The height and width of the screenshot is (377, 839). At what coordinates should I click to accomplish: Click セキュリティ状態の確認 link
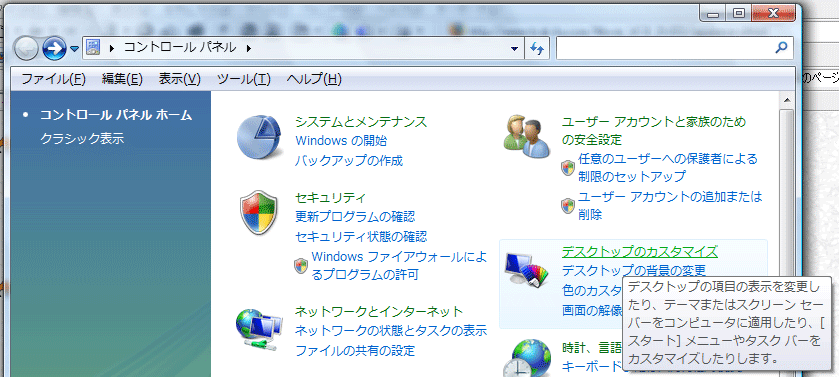361,236
